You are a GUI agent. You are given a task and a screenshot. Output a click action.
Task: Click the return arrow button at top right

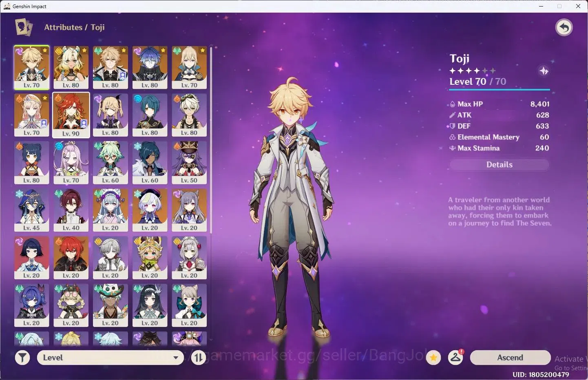pyautogui.click(x=564, y=28)
